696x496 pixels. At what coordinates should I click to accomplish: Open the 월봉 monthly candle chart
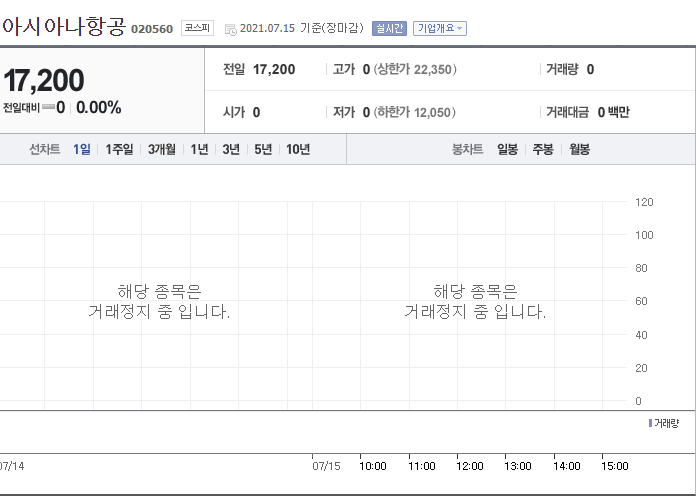[x=579, y=149]
